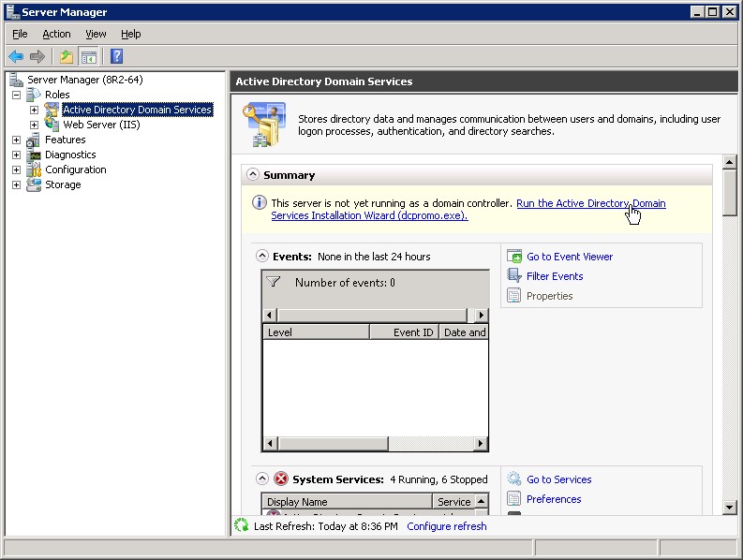Expand the Features tree node
The image size is (743, 560).
(x=16, y=140)
